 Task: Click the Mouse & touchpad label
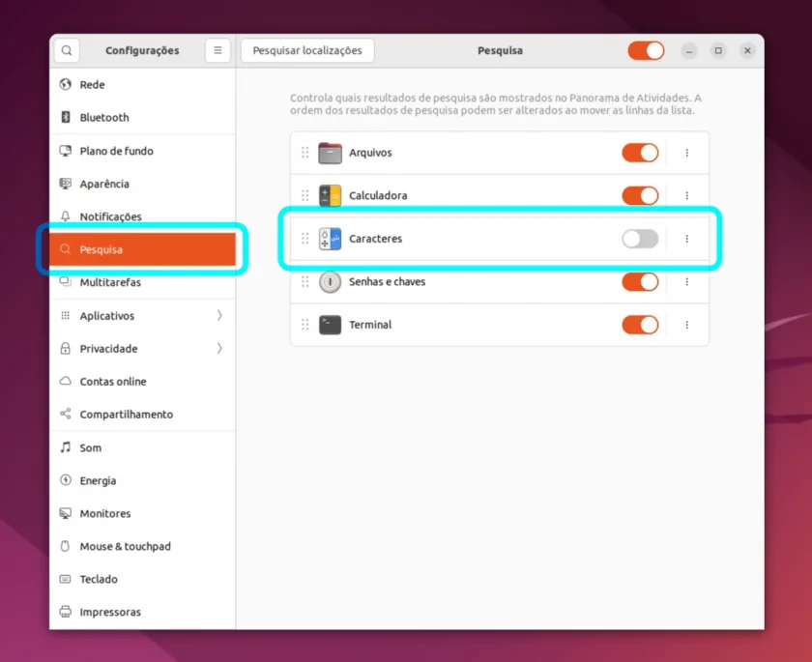[126, 546]
